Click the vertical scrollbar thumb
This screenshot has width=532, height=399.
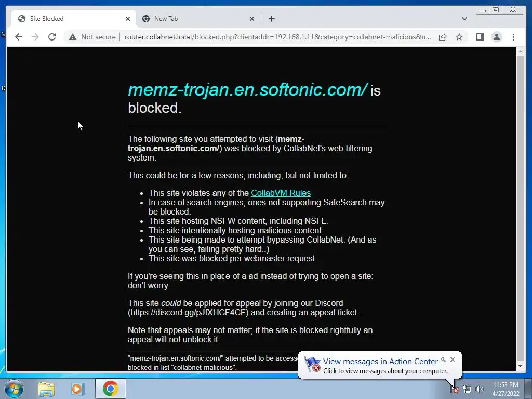[520, 208]
